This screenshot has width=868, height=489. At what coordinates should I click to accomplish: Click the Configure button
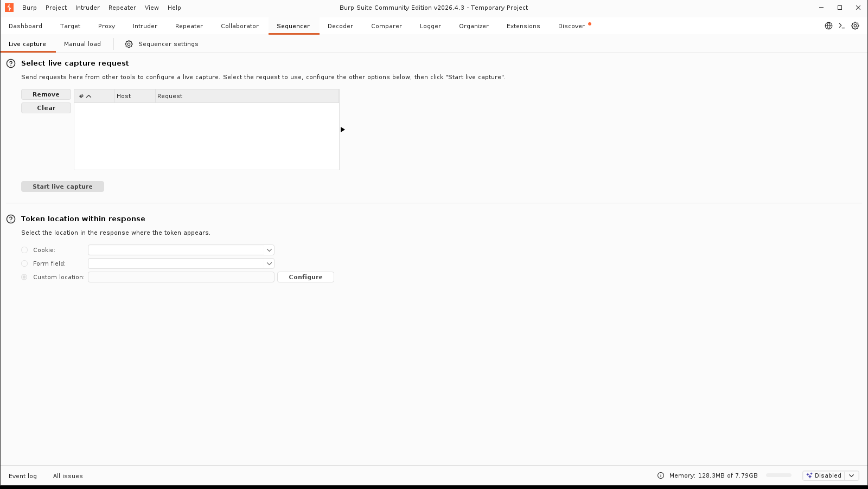pyautogui.click(x=305, y=277)
